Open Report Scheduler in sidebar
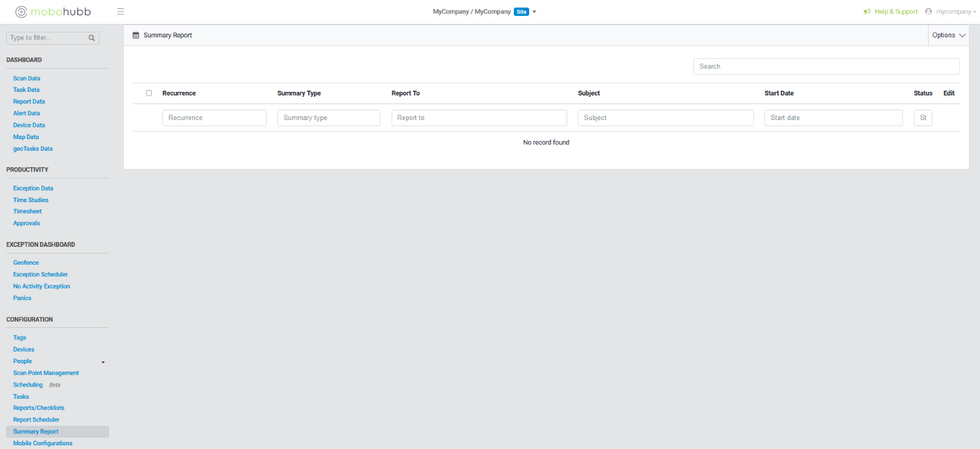 pyautogui.click(x=36, y=420)
